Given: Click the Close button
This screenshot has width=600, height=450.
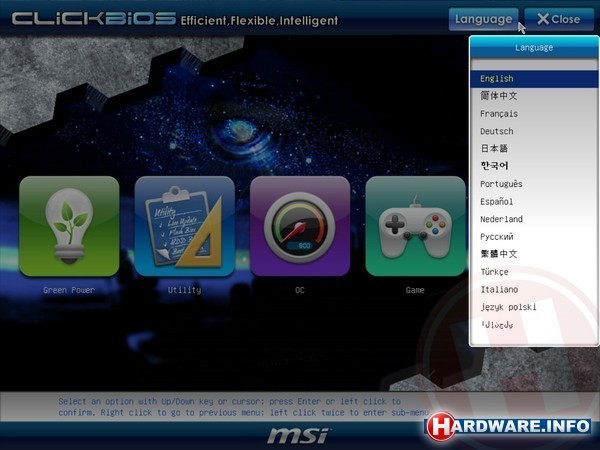Looking at the screenshot, I should pos(559,19).
